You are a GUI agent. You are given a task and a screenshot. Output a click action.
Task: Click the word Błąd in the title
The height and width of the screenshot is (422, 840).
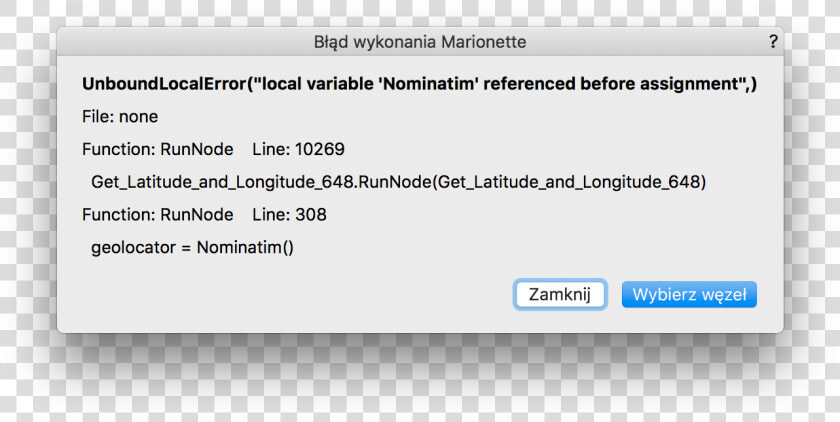pos(327,42)
